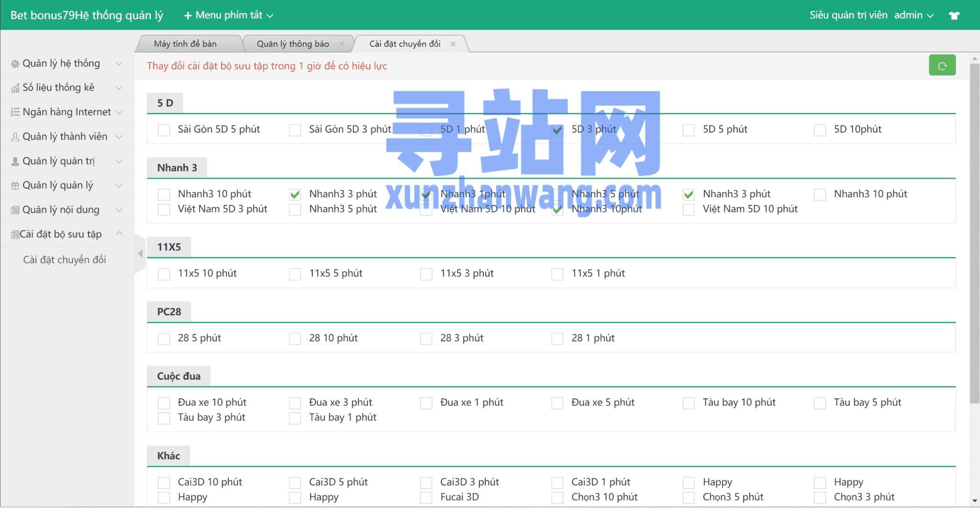Click the green refresh icon button
The width and height of the screenshot is (980, 508).
942,66
